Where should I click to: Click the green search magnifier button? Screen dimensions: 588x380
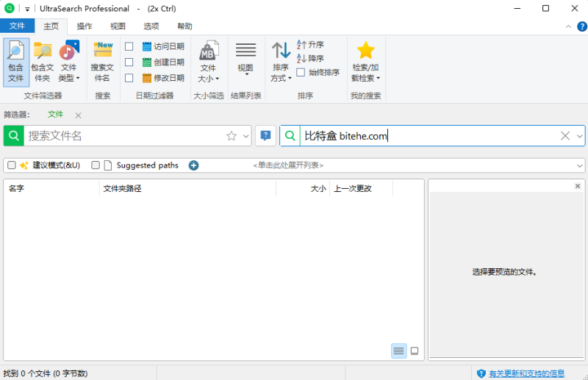(x=14, y=135)
